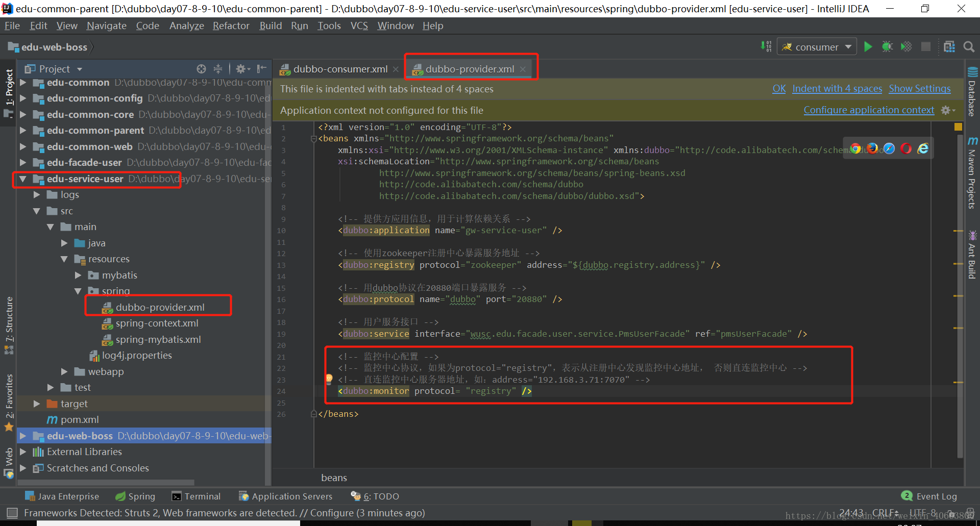
Task: Fold the beans XML tag
Action: click(314, 139)
